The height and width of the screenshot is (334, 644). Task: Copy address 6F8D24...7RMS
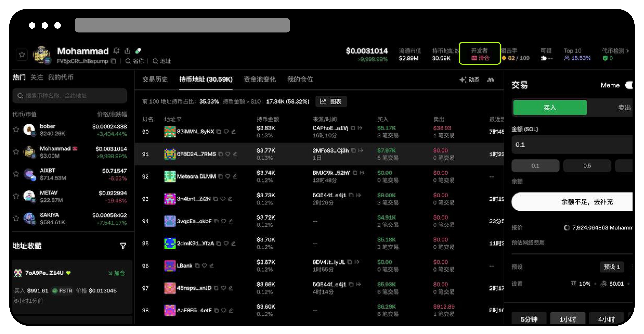coord(220,154)
